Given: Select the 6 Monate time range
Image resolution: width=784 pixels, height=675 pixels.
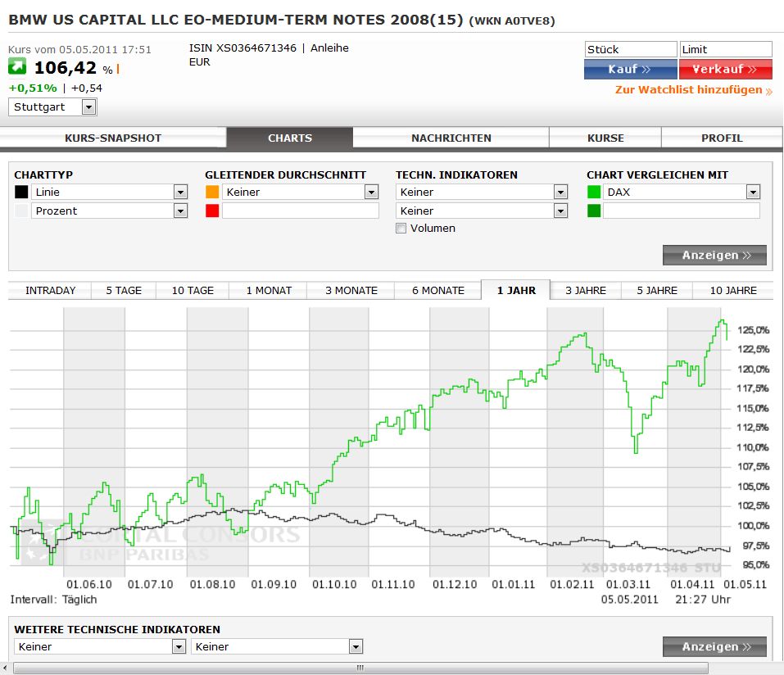Looking at the screenshot, I should click(x=438, y=291).
